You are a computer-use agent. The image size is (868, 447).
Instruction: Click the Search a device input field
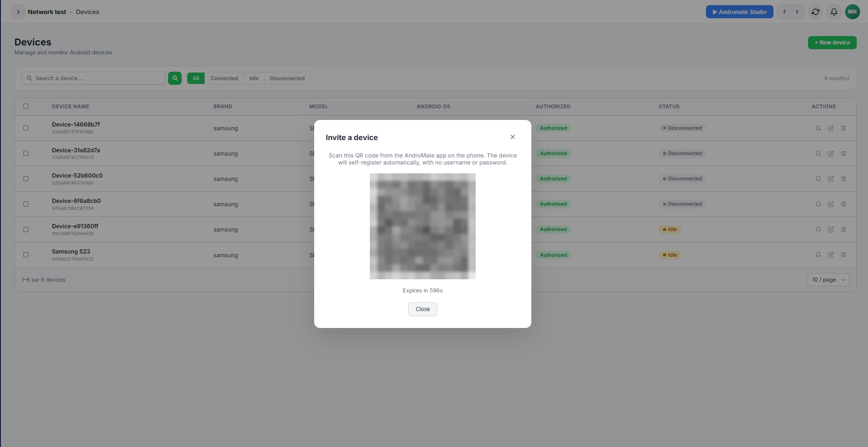click(94, 78)
